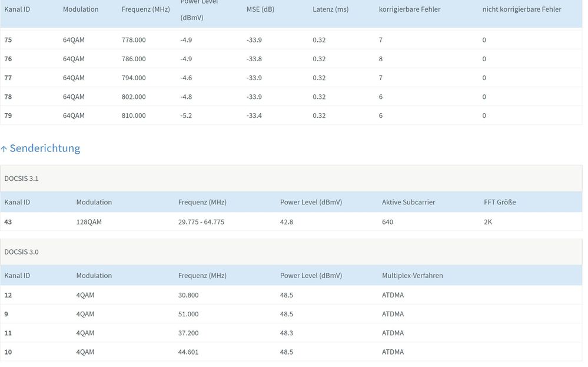Click the "nicht korrigierbare Fehler" column header
Image resolution: width=588 pixels, height=367 pixels.
point(521,9)
